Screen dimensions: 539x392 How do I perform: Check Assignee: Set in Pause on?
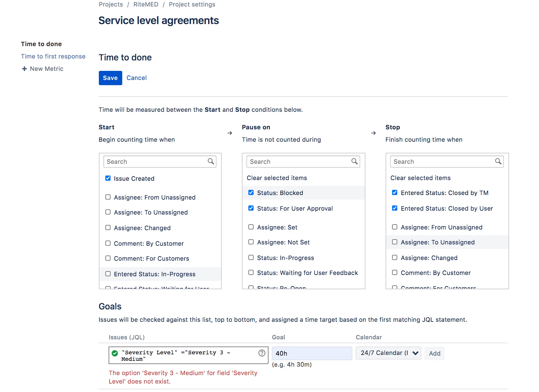pos(251,227)
